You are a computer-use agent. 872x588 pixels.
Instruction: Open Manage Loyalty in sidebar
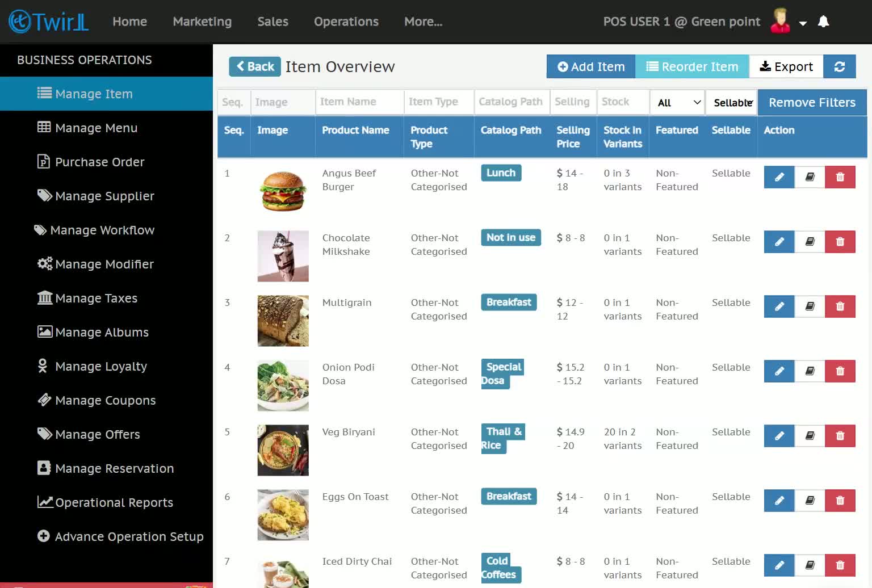pyautogui.click(x=106, y=366)
